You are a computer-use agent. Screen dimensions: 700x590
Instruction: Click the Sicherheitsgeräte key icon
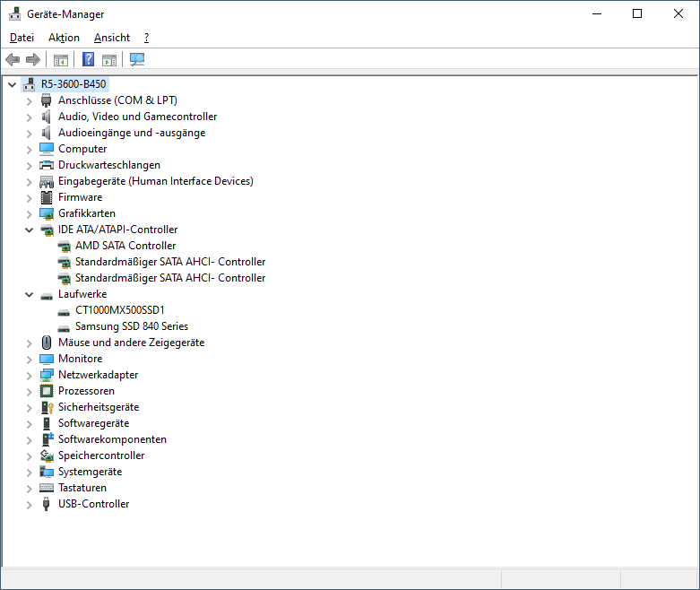pyautogui.click(x=47, y=407)
